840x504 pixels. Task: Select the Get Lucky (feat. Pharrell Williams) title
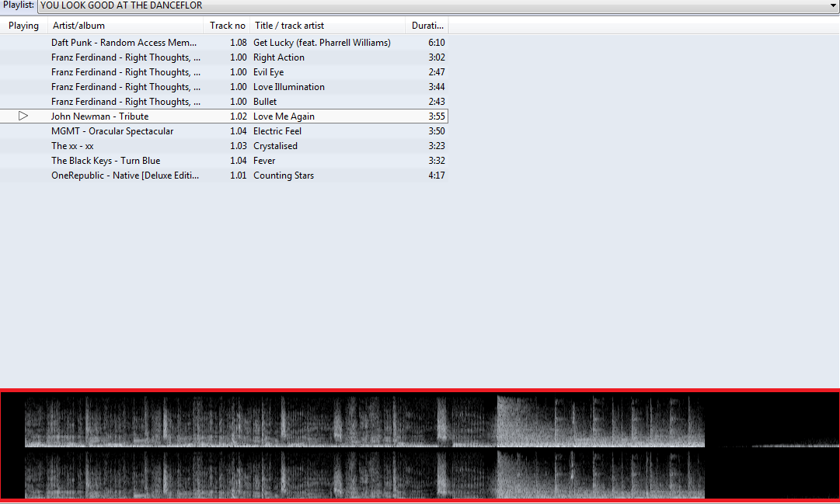pos(322,43)
